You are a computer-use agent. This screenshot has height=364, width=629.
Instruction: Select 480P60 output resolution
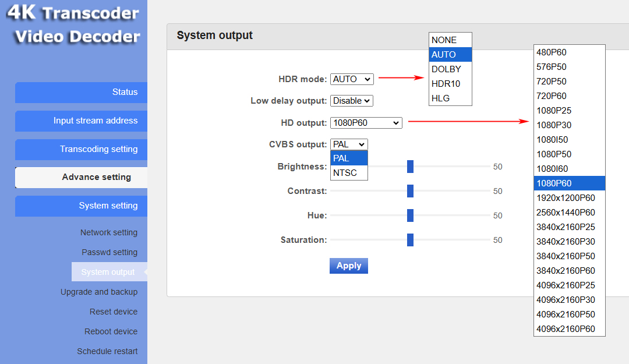coord(569,52)
